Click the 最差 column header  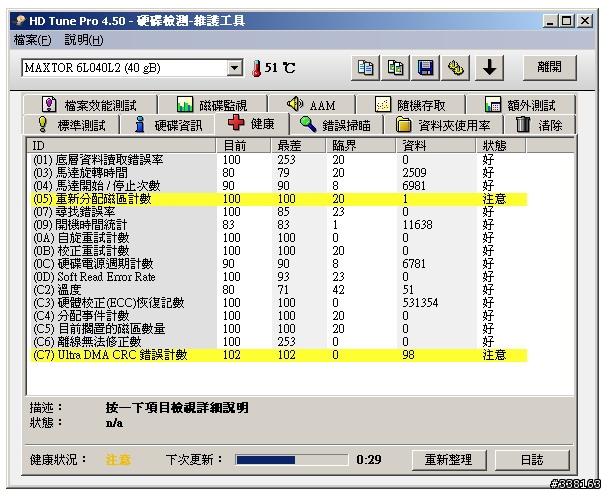click(298, 146)
